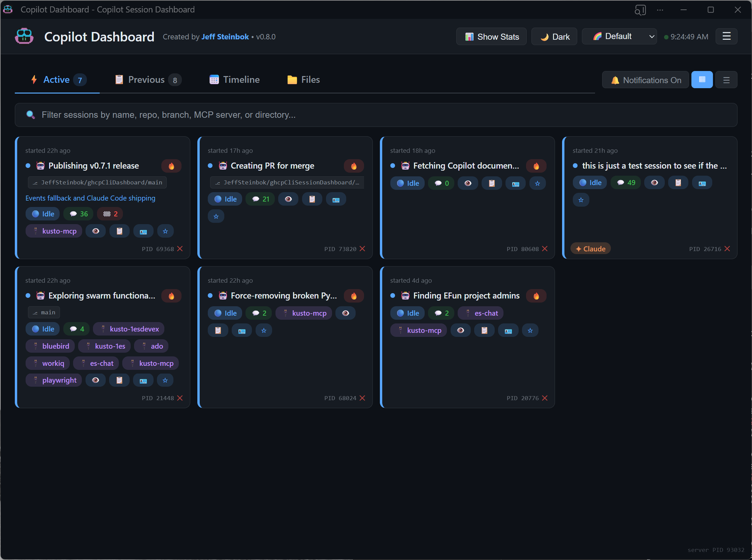The height and width of the screenshot is (560, 752).
Task: Click the ID card icon on Fetching Copilot session
Action: pos(515,183)
